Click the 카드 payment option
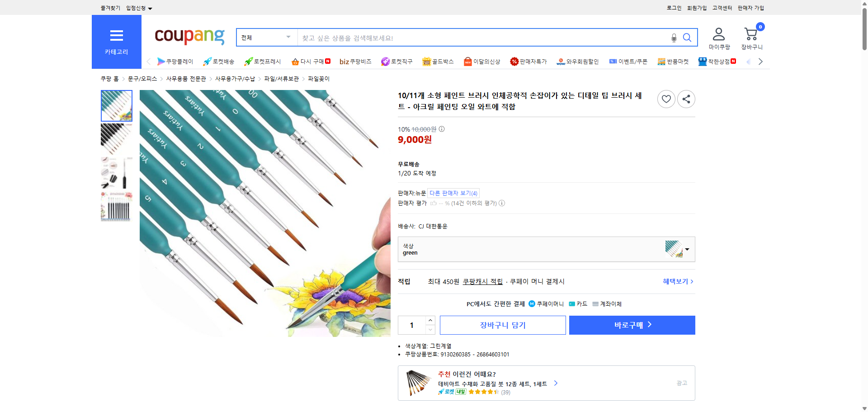 point(577,304)
